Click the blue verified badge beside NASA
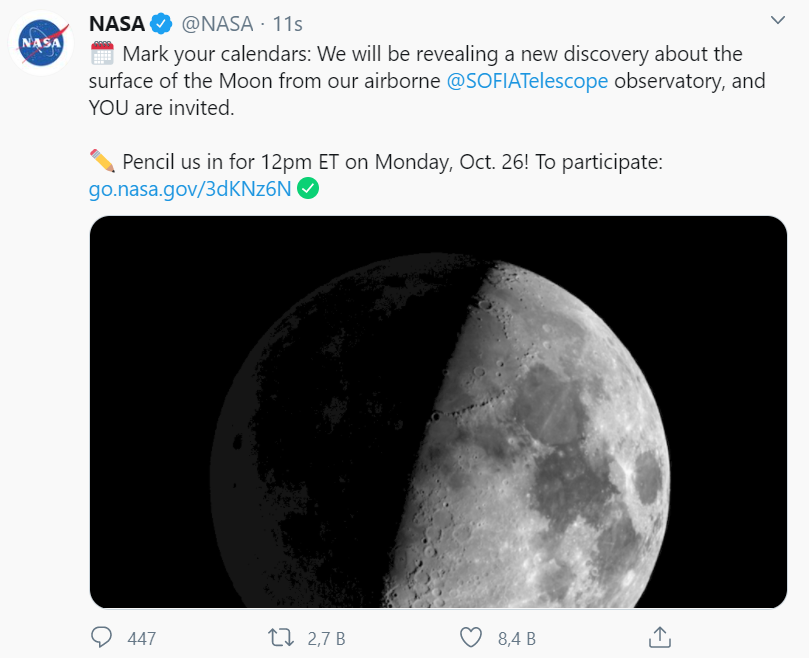Screen dimensions: 809x658 (x=161, y=24)
